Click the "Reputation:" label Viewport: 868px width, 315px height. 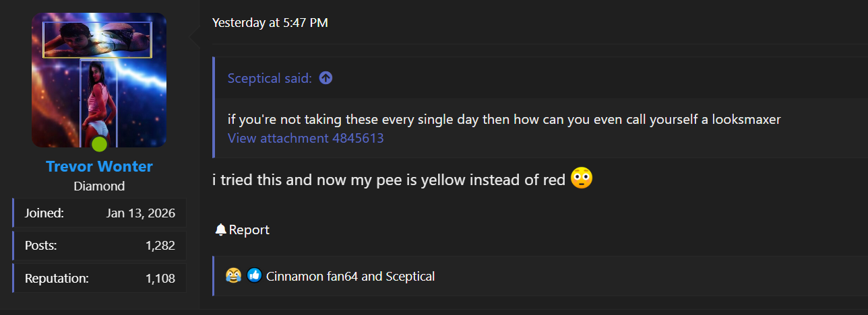57,278
